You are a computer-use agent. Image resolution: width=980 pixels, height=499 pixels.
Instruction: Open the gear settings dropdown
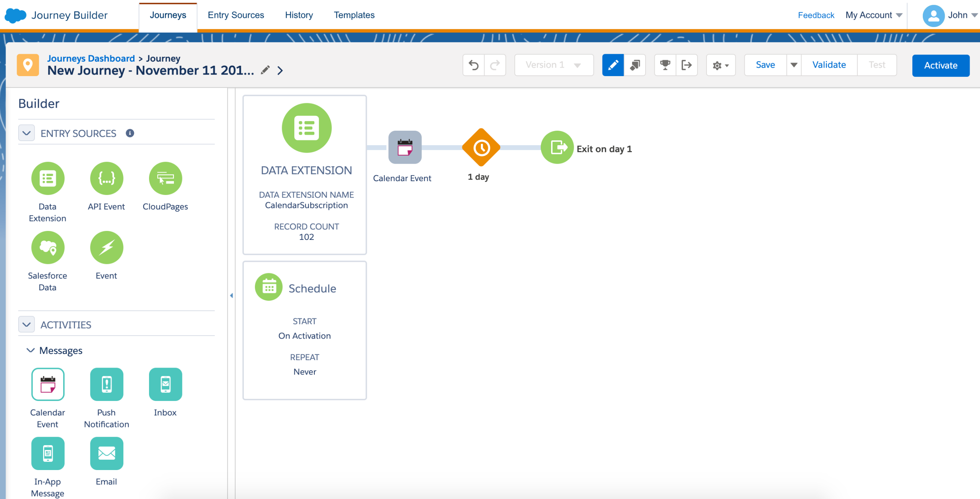coord(721,65)
